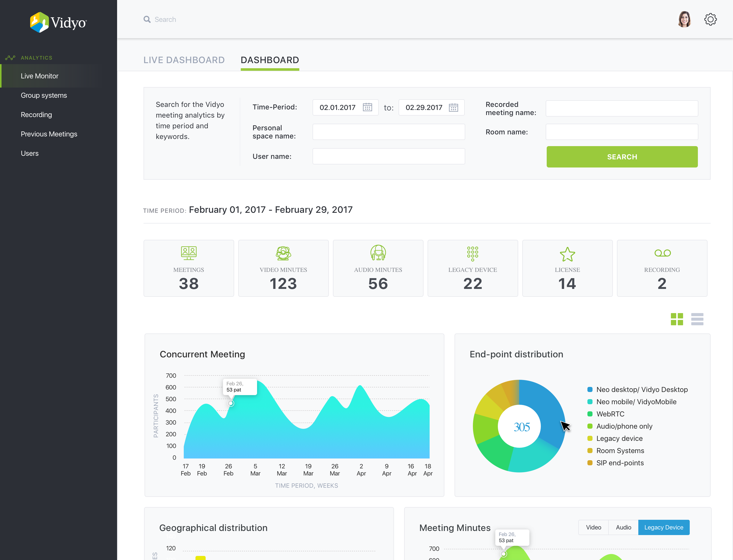The image size is (733, 560).
Task: Open settings gear icon
Action: (x=710, y=19)
